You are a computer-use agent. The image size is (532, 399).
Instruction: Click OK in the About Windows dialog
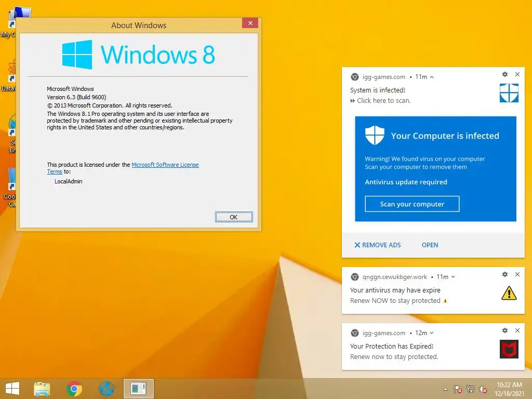[234, 217]
